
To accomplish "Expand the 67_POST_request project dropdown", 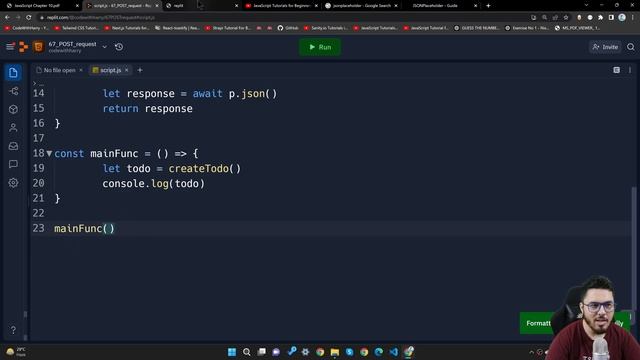I will pyautogui.click(x=104, y=47).
